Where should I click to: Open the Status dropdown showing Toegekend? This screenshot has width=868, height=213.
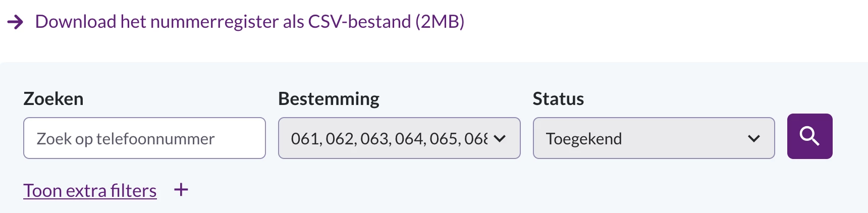point(654,138)
